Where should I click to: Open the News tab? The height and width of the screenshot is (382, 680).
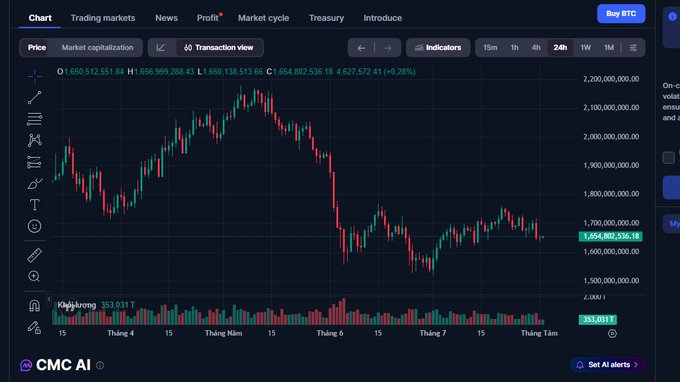[x=167, y=18]
